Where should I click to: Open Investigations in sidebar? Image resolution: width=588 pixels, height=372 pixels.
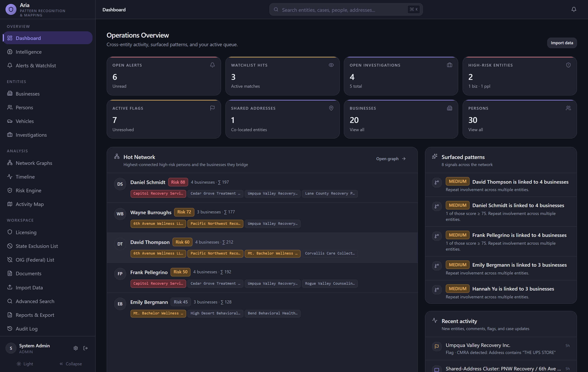click(x=48, y=135)
